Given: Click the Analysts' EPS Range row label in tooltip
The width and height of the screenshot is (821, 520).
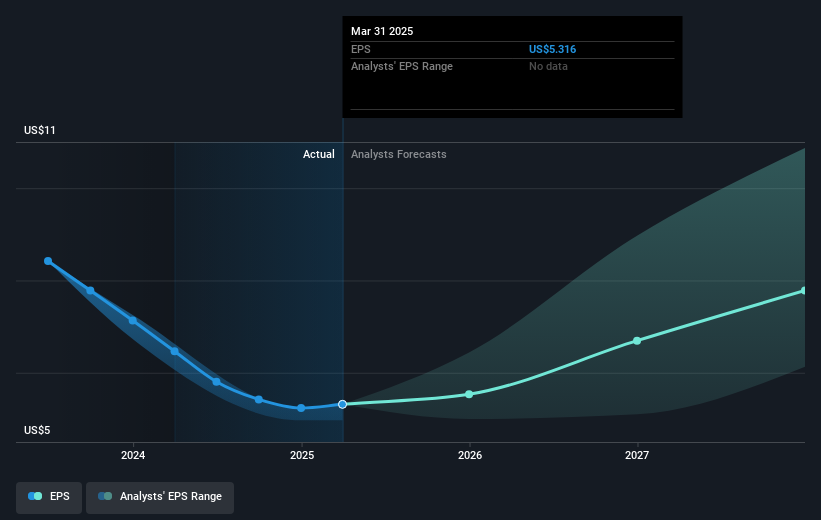Looking at the screenshot, I should [402, 67].
